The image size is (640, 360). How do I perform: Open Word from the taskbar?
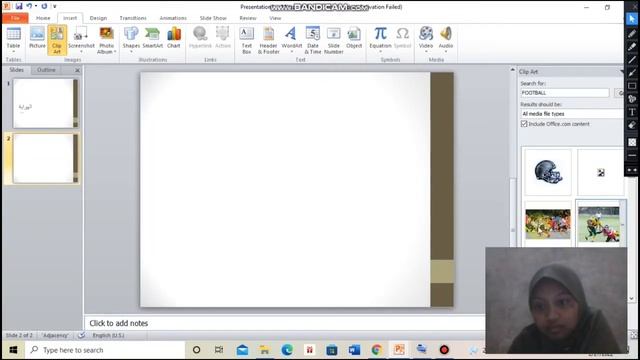tap(354, 350)
